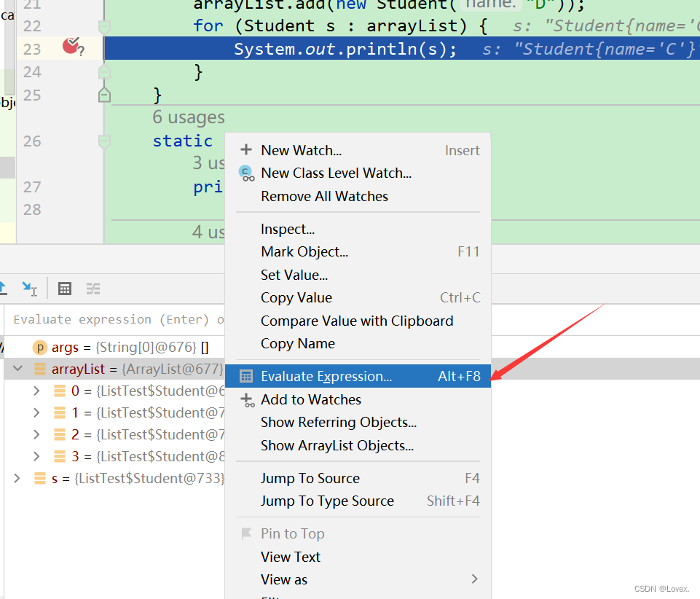The image size is (700, 599).
Task: Click the grid icon beside Evaluate Expression
Action: [246, 376]
